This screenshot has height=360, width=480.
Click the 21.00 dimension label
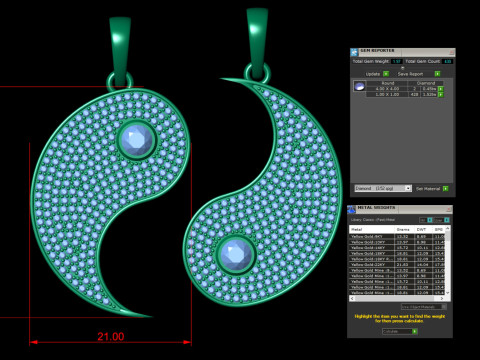click(111, 336)
